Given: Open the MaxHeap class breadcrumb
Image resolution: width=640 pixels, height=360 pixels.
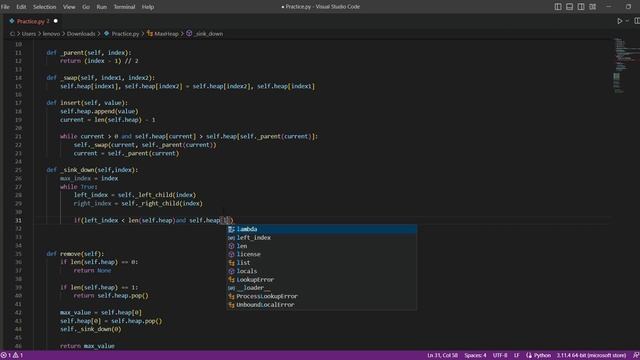Looking at the screenshot, I should click(167, 33).
